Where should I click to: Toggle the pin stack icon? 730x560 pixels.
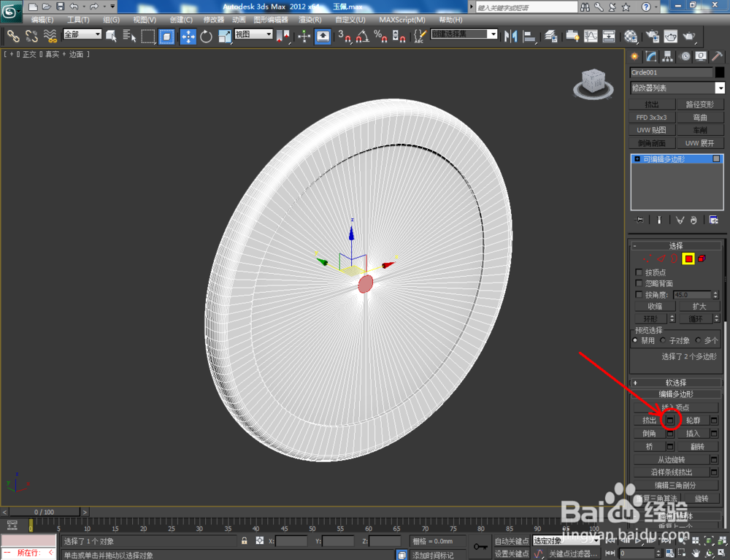[x=639, y=220]
